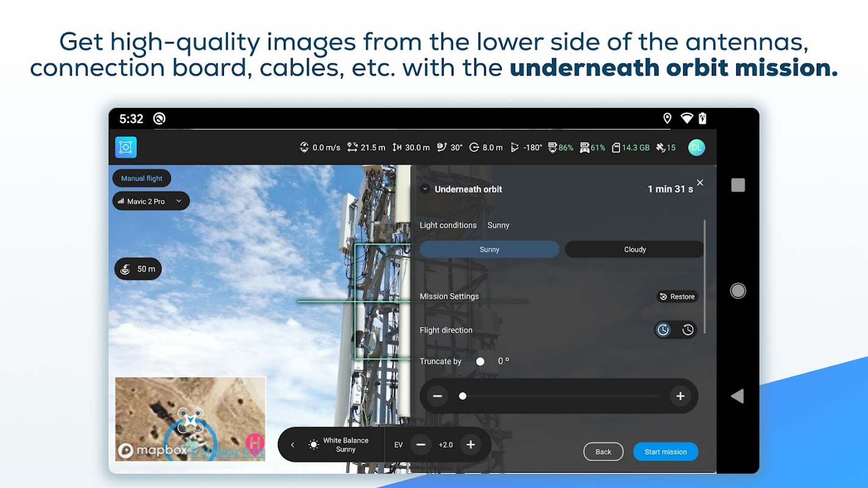Restore default mission settings
The height and width of the screenshot is (488, 868).
point(677,296)
